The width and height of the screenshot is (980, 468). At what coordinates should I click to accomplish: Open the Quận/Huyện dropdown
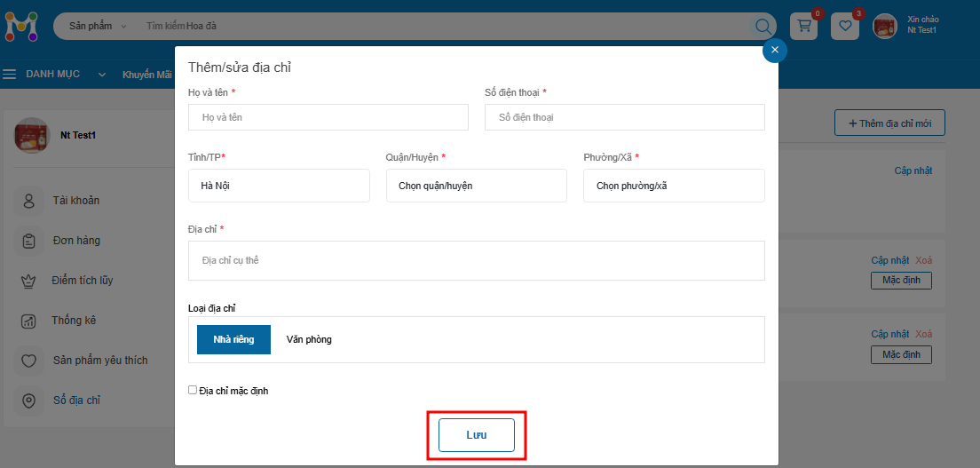coord(476,186)
